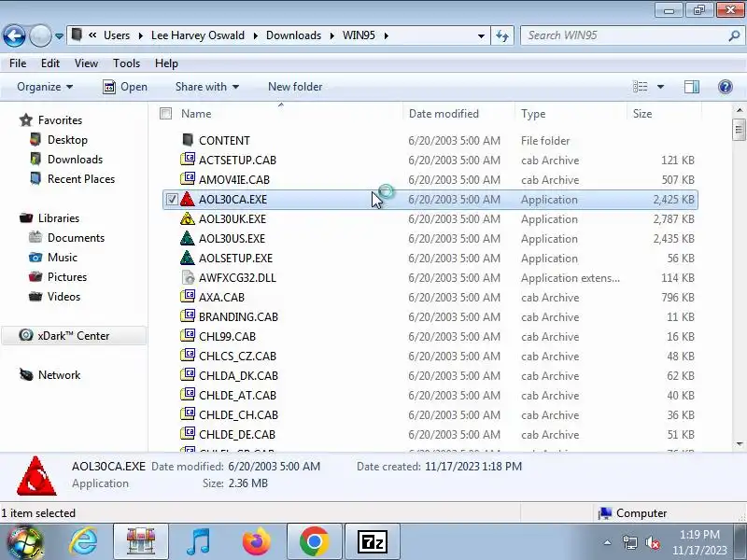Click the Forward navigation arrow
This screenshot has width=747, height=560.
(x=40, y=35)
